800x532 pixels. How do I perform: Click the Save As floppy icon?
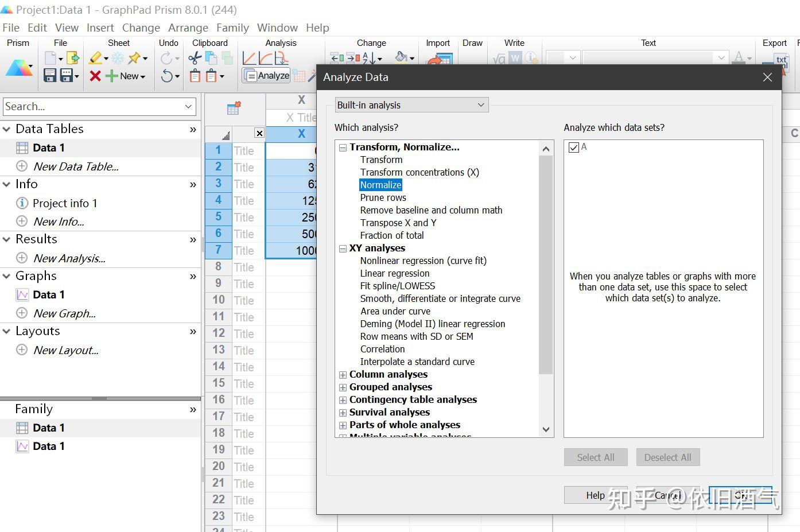(67, 76)
